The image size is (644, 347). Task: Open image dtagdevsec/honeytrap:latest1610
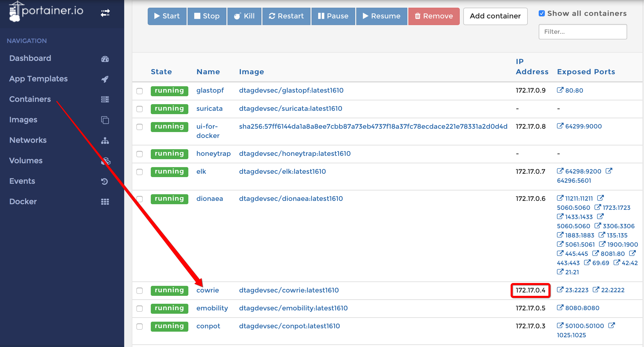[x=295, y=154]
